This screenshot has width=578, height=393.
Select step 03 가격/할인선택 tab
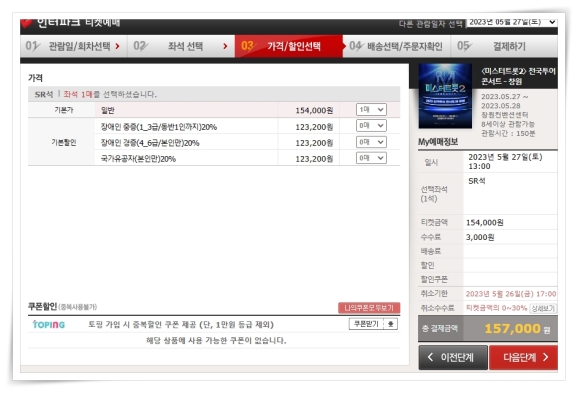(x=289, y=46)
